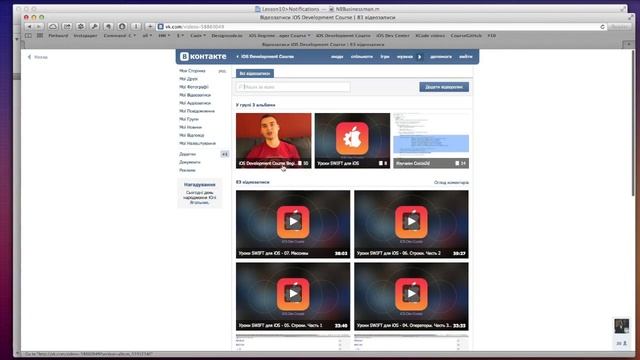
Task: Click the 'Додати відеоролик' button
Action: [444, 87]
